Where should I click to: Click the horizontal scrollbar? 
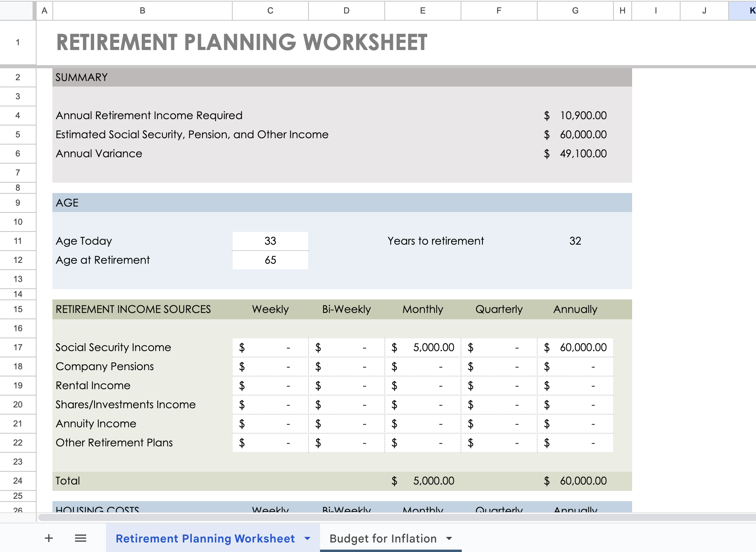(x=397, y=517)
